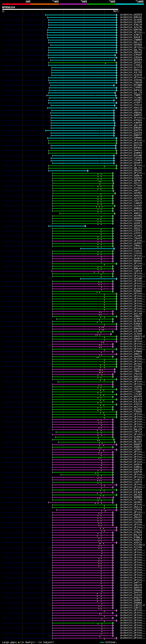Image resolution: width=146 pixels, height=644 pixels.
Task: Select hit label UniRef100_A9RNA6
Action: click(x=131, y=138)
